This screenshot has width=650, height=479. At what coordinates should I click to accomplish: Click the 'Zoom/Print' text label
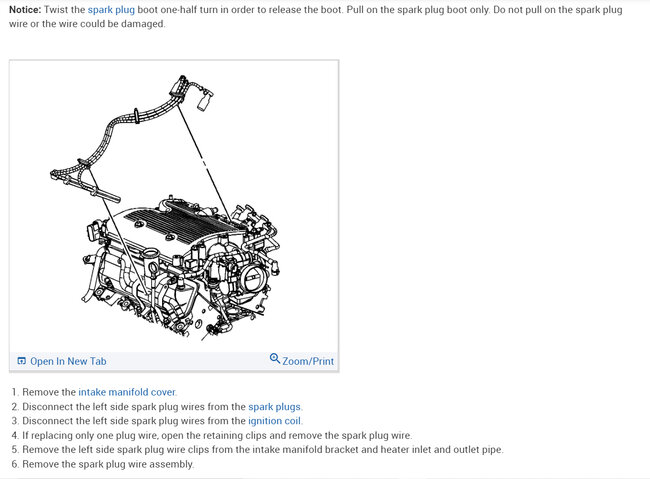pyautogui.click(x=308, y=361)
